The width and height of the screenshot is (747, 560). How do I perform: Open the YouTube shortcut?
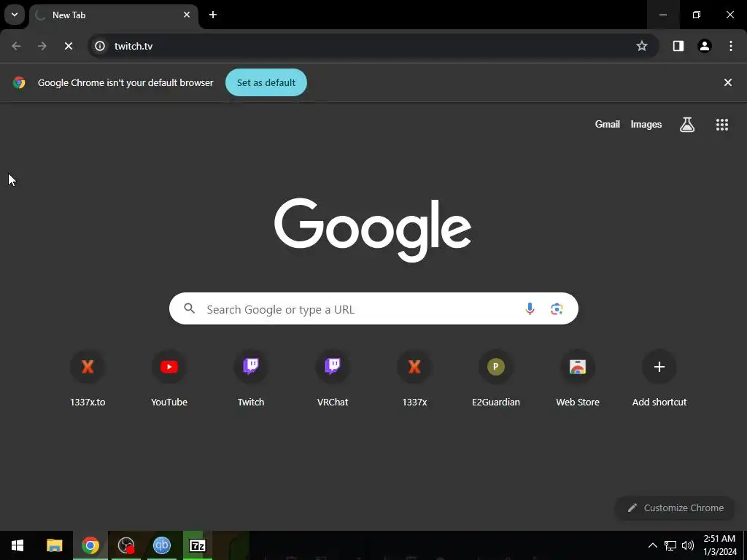pos(169,378)
